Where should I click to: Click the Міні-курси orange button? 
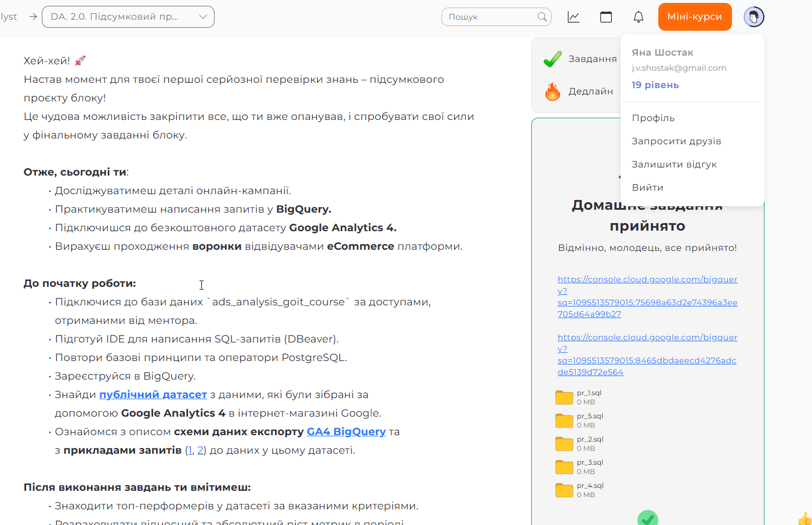click(695, 17)
